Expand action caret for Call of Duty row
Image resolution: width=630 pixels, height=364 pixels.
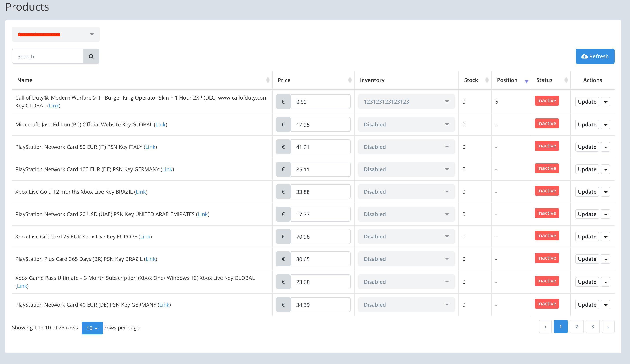pyautogui.click(x=606, y=102)
